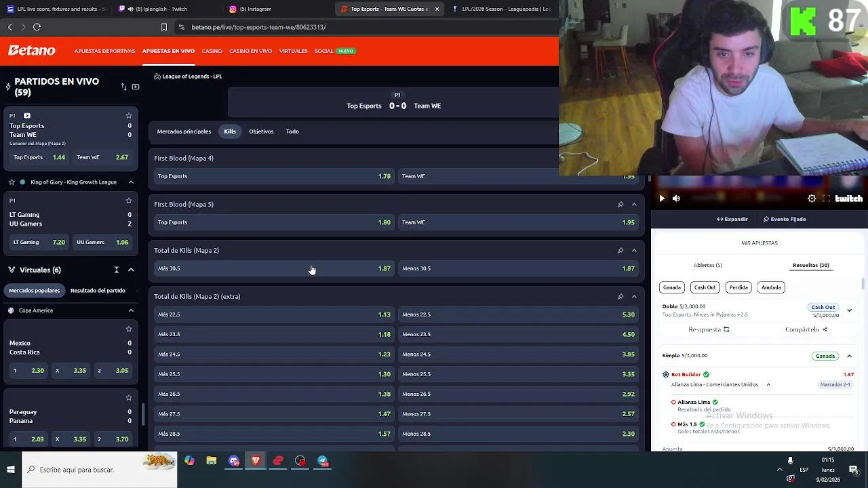Screen dimensions: 868x488
Task: Play the Twitch stream
Action: pos(662,199)
